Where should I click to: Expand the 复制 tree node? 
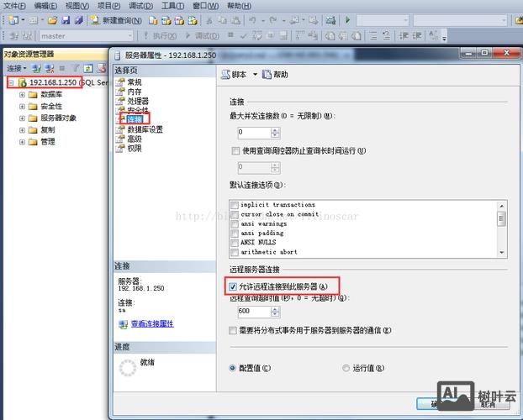pyautogui.click(x=22, y=130)
